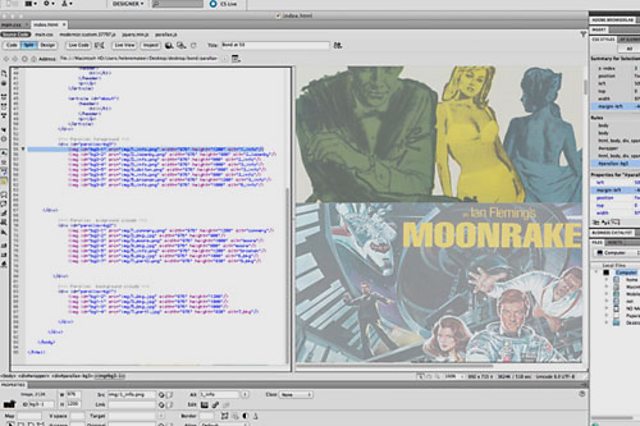Click the browse folder icon next to Src
Viewport: 640px width, 426px height.
point(170,395)
